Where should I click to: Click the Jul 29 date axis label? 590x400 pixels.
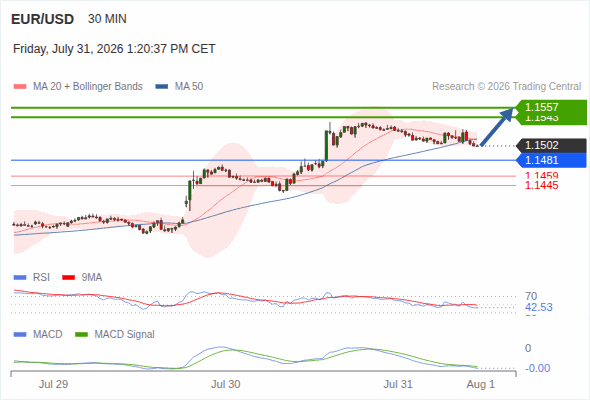(x=53, y=385)
